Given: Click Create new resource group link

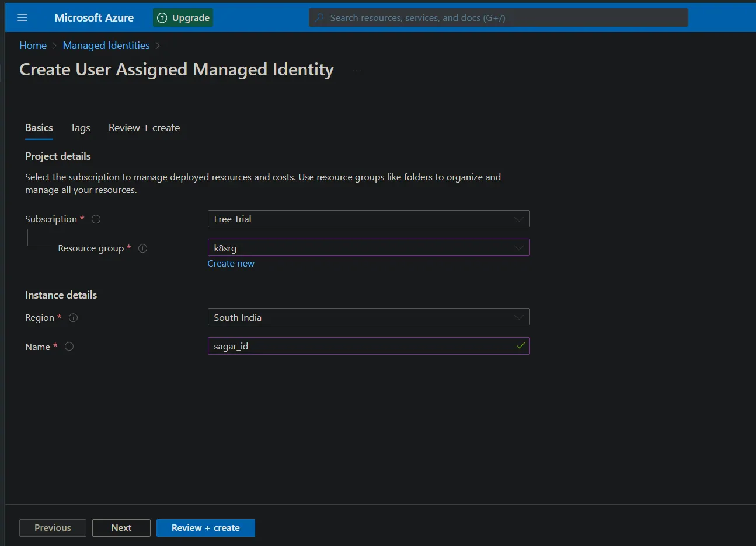Looking at the screenshot, I should coord(231,264).
